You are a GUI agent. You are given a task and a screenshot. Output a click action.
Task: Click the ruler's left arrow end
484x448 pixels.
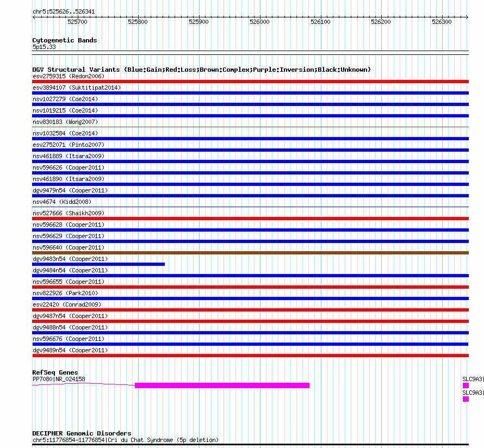[x=34, y=17]
